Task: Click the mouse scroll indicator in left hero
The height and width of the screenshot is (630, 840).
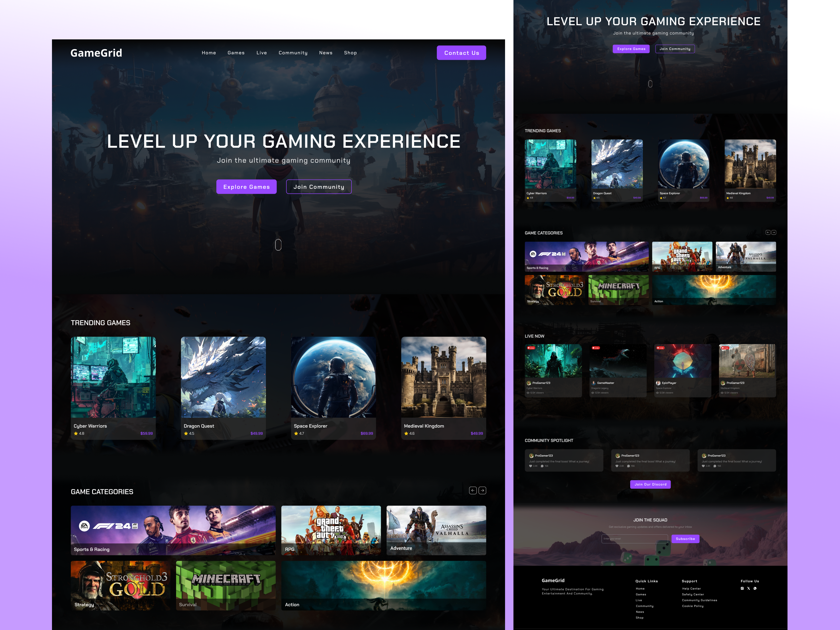Action: click(278, 245)
